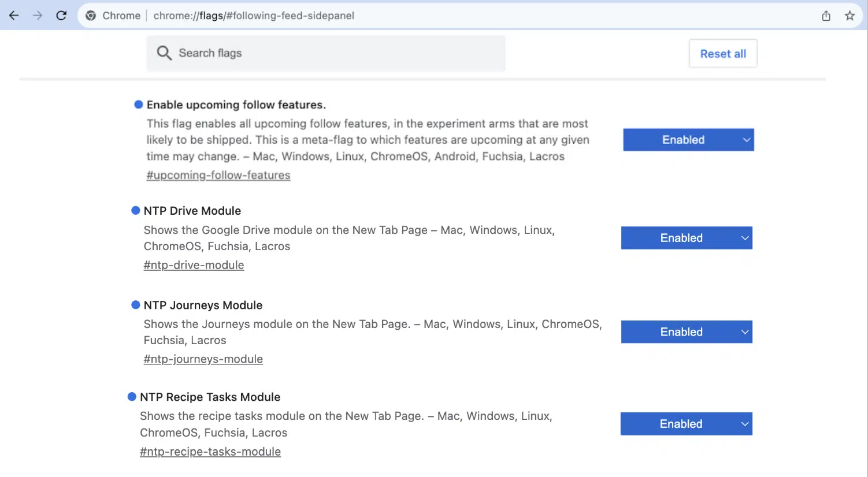
Task: Click the chrome://flags address bar URL
Action: 254,16
